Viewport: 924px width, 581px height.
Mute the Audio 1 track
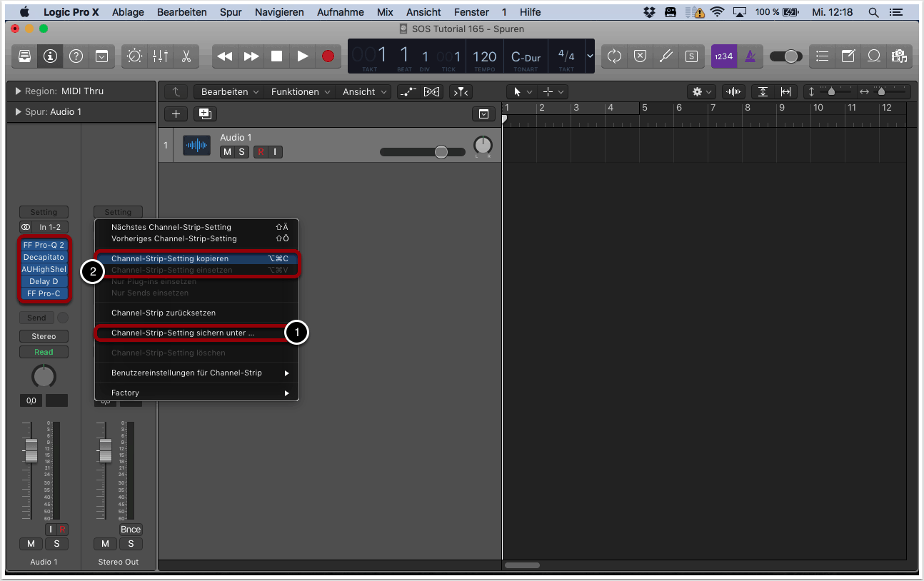(227, 152)
